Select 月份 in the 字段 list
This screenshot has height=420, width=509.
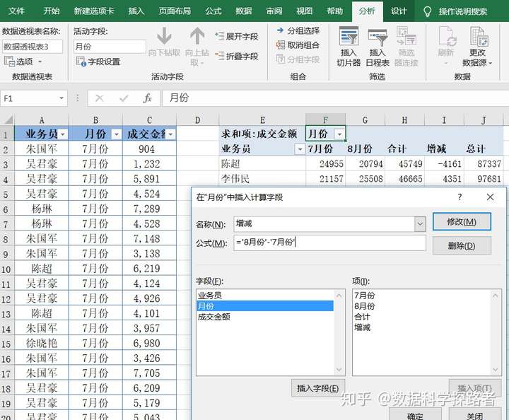coord(265,305)
